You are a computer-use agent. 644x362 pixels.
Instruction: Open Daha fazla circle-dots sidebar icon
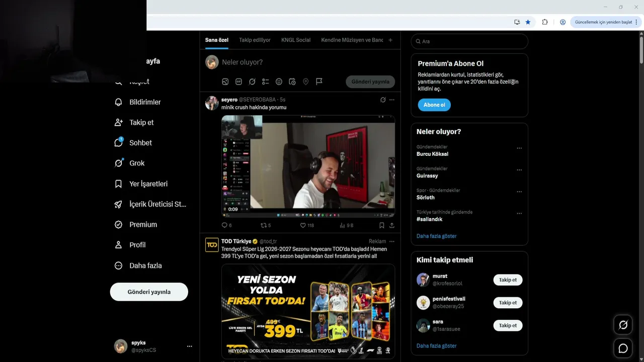point(118,265)
